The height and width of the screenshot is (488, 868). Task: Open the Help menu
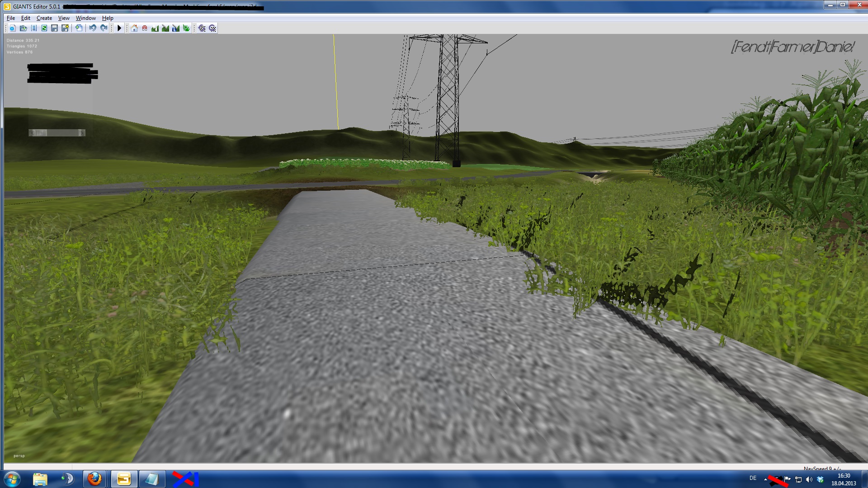[108, 18]
